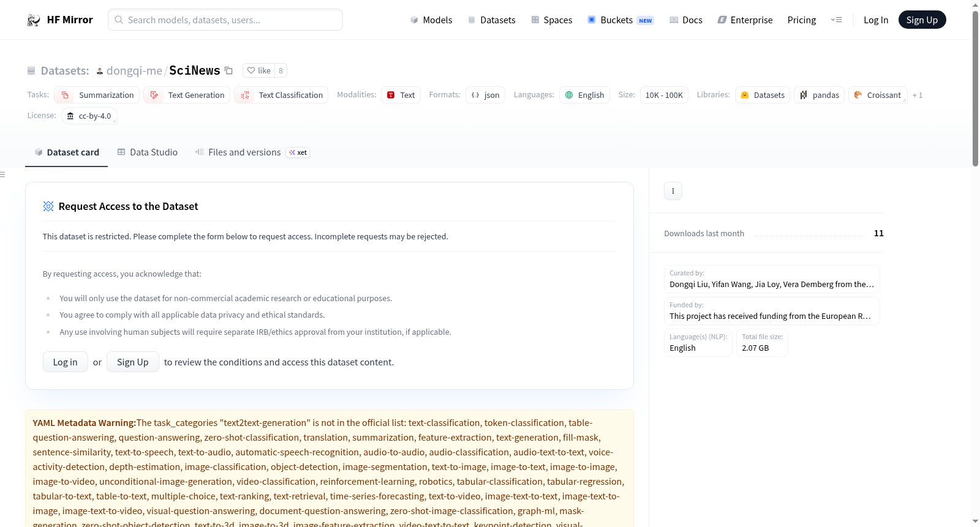
Task: Click the Datasets library tag
Action: click(763, 95)
